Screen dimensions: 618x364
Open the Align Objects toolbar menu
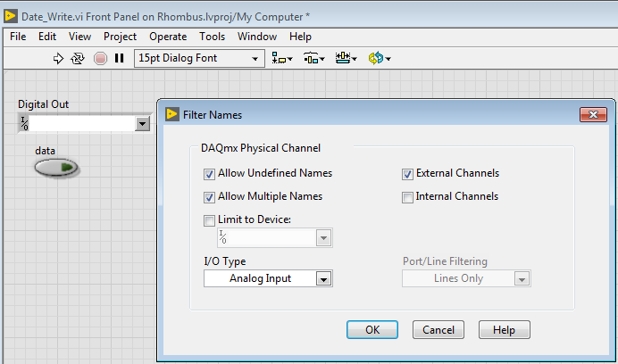point(282,58)
